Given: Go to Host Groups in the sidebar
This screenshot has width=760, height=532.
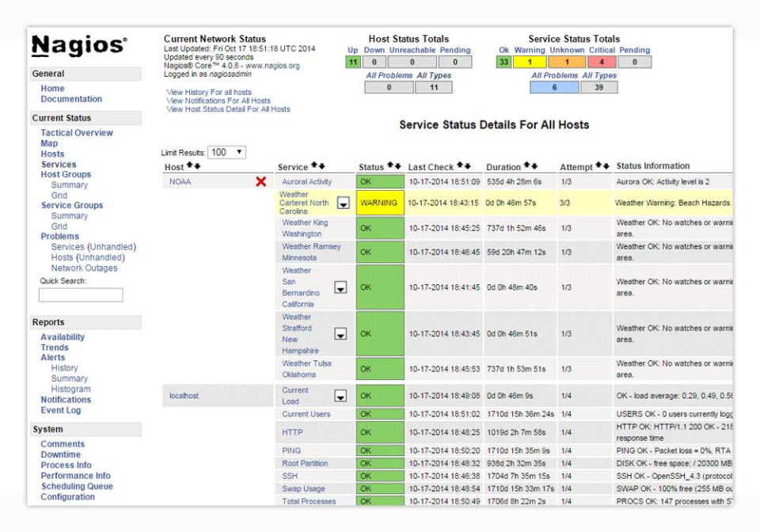Looking at the screenshot, I should [66, 174].
